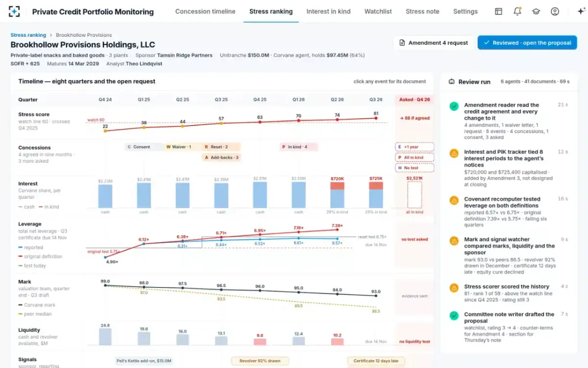Screen dimensions: 588x368
Task: Click '6 agents · 41 documents · 69 s' summary
Action: pos(535,81)
